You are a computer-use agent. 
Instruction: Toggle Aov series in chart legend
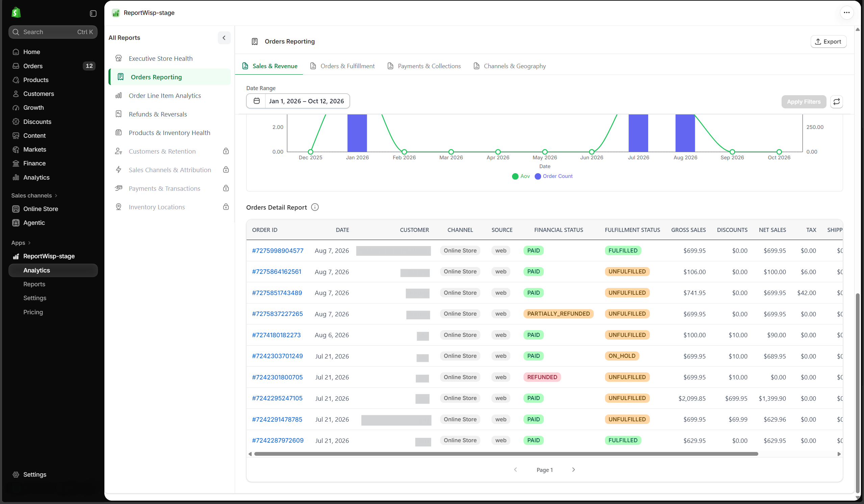pyautogui.click(x=520, y=176)
